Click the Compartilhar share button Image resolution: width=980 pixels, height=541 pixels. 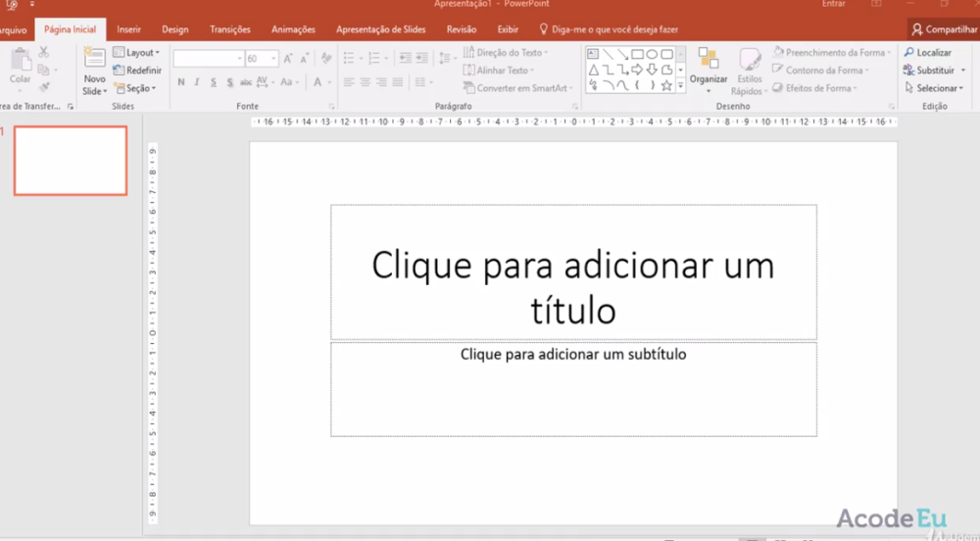point(945,29)
